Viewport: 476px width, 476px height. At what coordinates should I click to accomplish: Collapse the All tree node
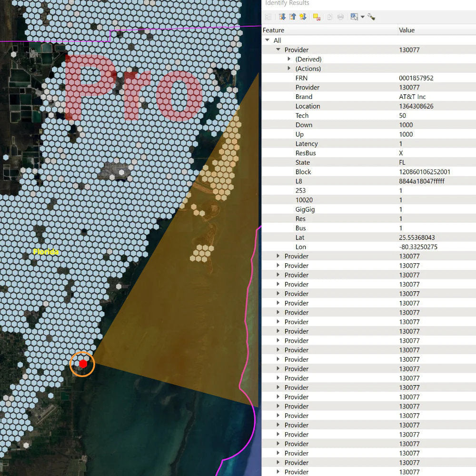coord(268,40)
